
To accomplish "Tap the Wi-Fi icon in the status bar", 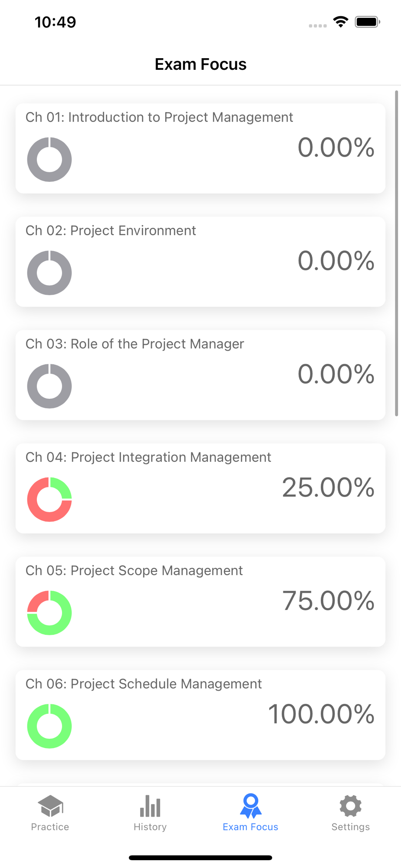I will tap(341, 22).
